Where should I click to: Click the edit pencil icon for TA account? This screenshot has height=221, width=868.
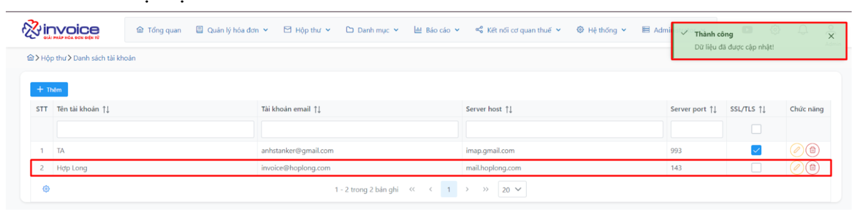click(x=796, y=150)
